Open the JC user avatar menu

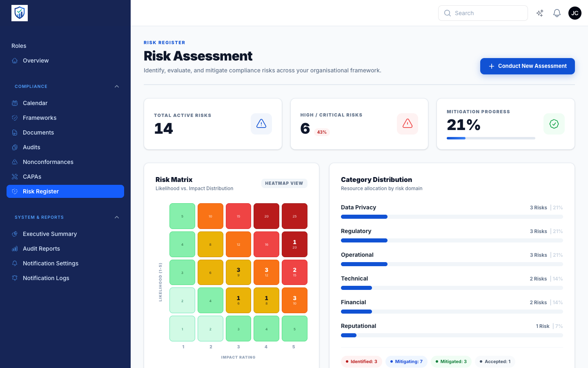tap(575, 13)
